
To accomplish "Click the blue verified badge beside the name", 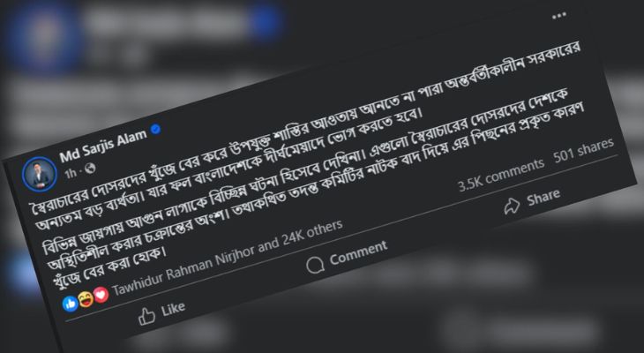I will coord(155,130).
